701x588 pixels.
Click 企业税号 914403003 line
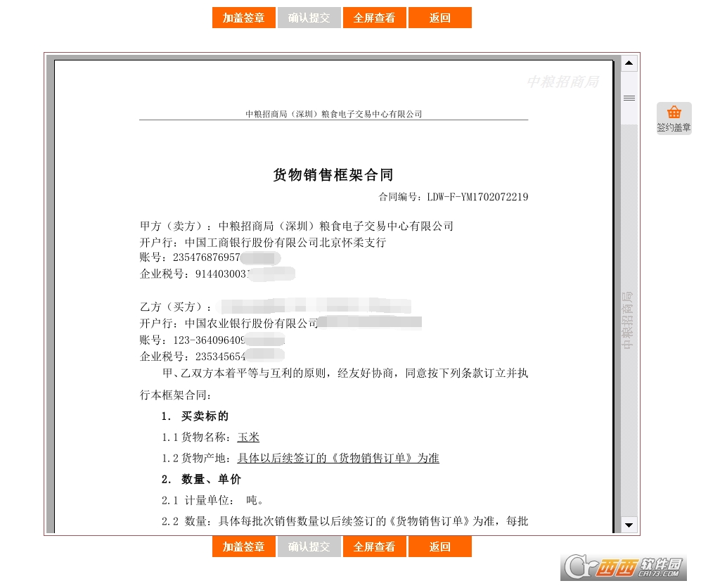tap(217, 274)
